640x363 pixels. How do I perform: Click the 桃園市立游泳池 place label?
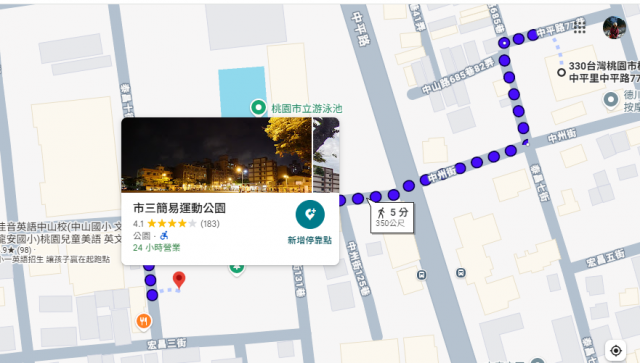coord(307,108)
